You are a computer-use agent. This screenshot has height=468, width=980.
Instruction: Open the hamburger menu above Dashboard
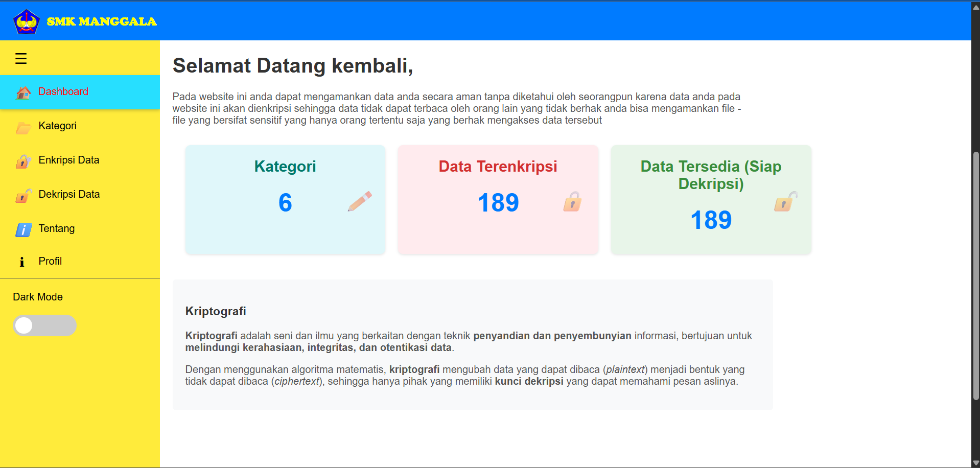pos(21,58)
